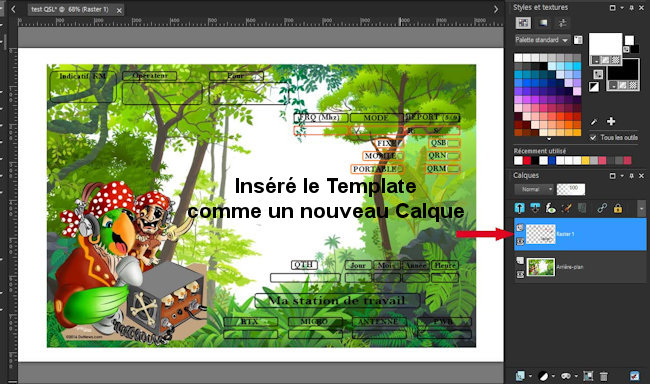Set foreground style to gradient
650x384 pixels.
tap(606, 61)
